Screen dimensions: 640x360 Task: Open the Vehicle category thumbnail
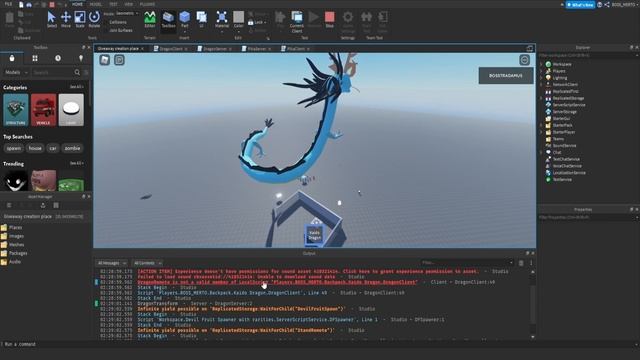coord(43,110)
